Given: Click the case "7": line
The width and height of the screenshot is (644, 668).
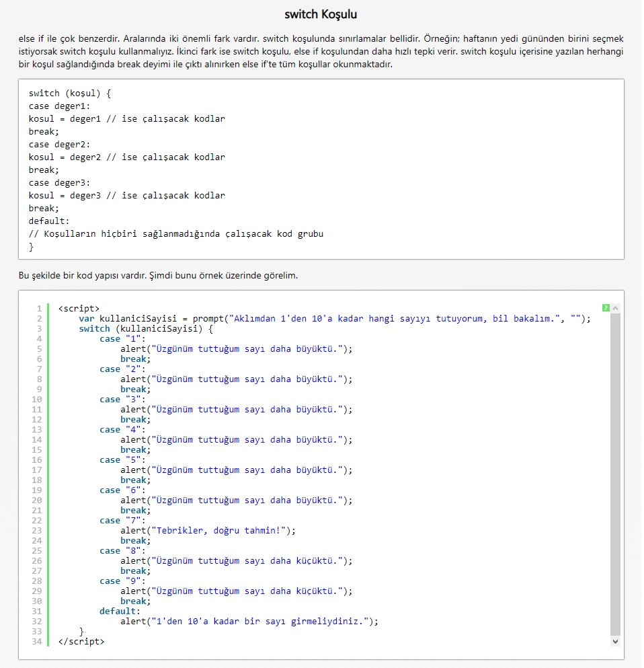Looking at the screenshot, I should coord(122,521).
